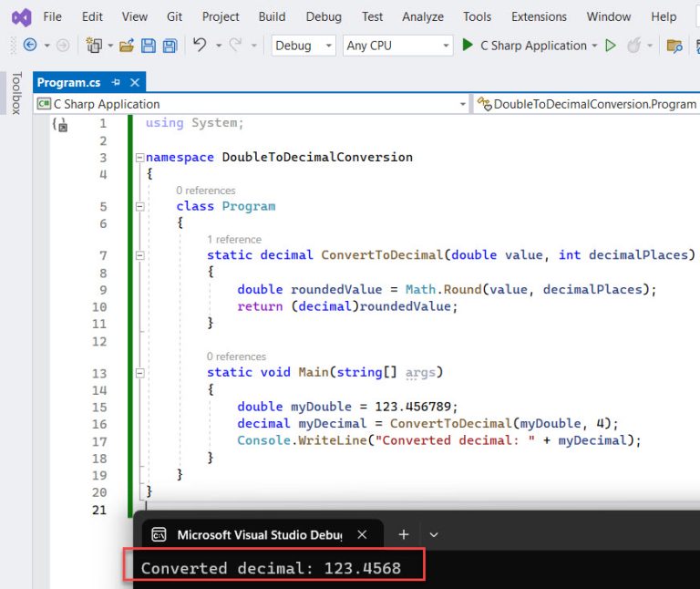Open the File menu
Image resolution: width=700 pixels, height=589 pixels.
[53, 17]
